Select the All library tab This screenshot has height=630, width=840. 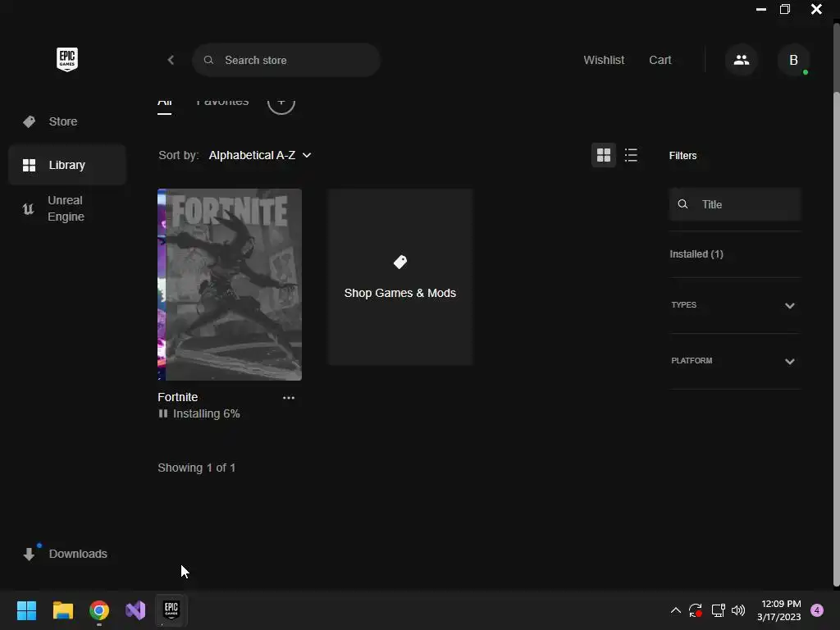point(164,103)
